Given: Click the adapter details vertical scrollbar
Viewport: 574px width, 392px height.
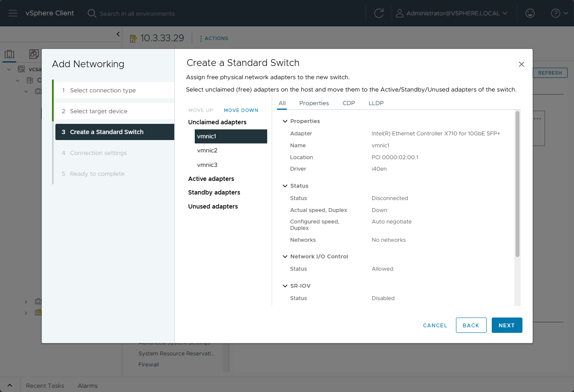Looking at the screenshot, I should (517, 184).
